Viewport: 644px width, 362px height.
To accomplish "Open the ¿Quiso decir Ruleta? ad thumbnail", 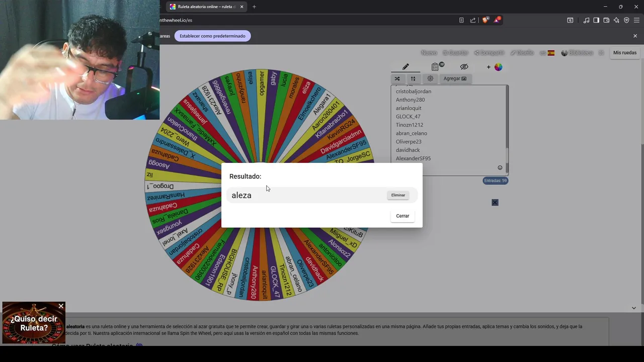I will point(34,323).
